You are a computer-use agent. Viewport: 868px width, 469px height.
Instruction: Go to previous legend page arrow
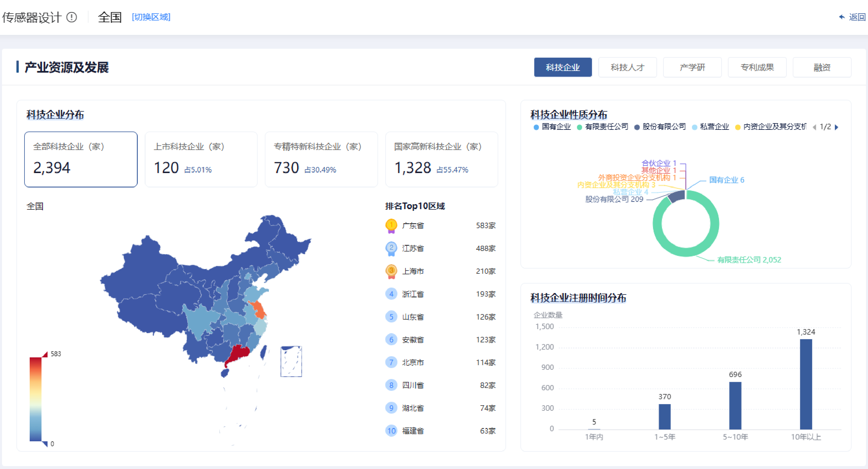[815, 127]
